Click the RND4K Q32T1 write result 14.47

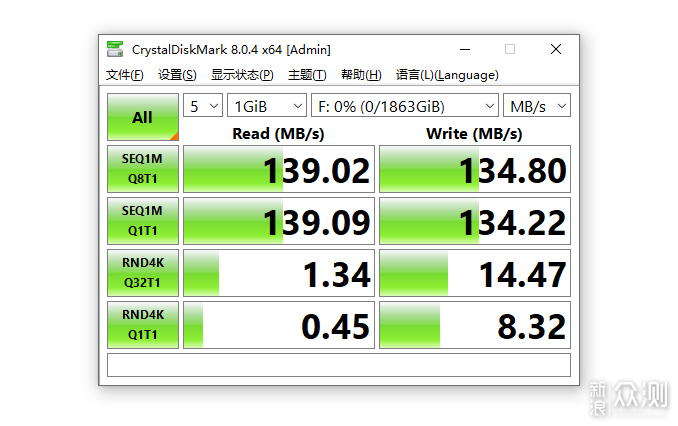click(x=475, y=273)
